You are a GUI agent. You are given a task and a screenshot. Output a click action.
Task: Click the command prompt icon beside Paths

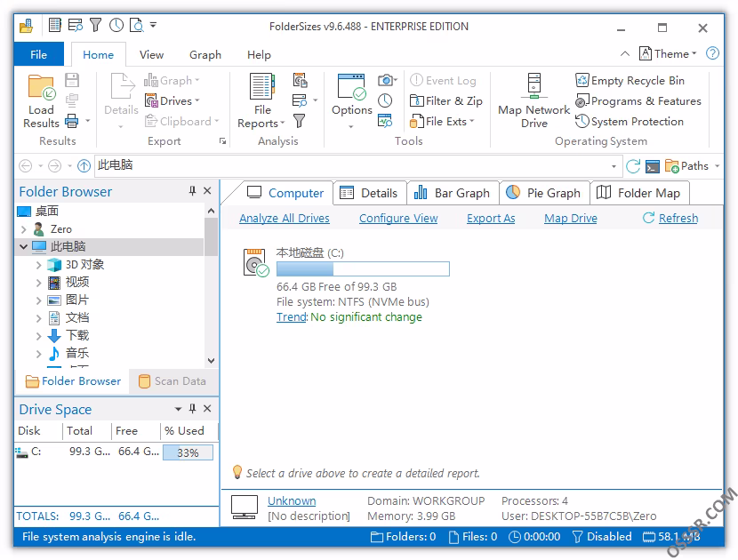point(653,166)
